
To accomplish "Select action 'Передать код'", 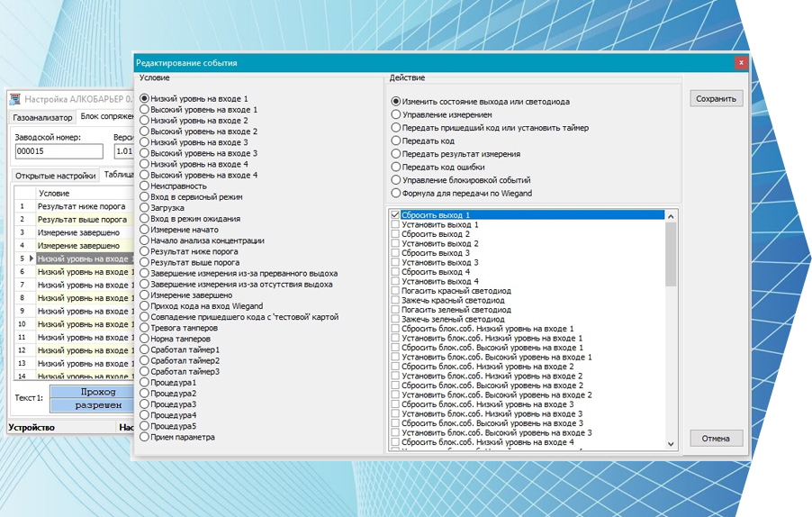I will click(x=422, y=141).
